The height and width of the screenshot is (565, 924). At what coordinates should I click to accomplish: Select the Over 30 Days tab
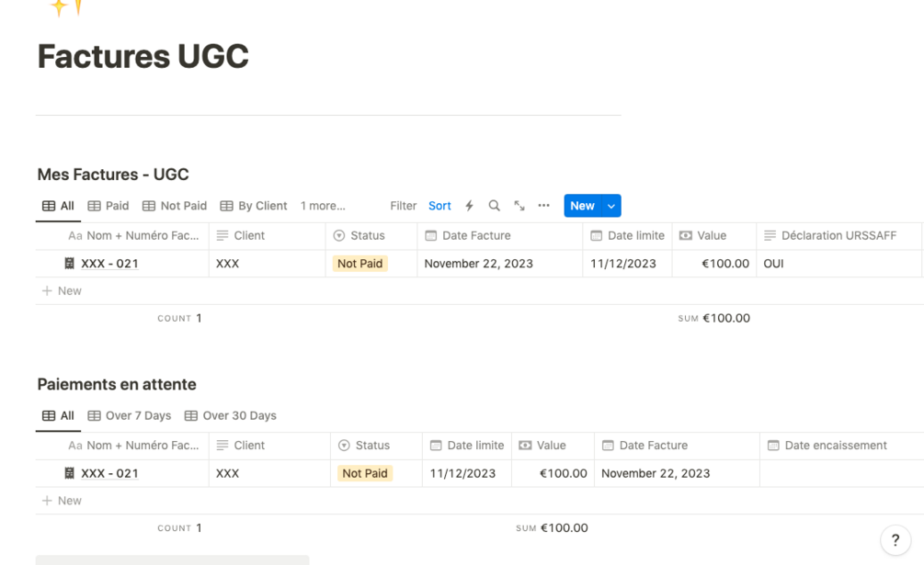click(x=231, y=415)
